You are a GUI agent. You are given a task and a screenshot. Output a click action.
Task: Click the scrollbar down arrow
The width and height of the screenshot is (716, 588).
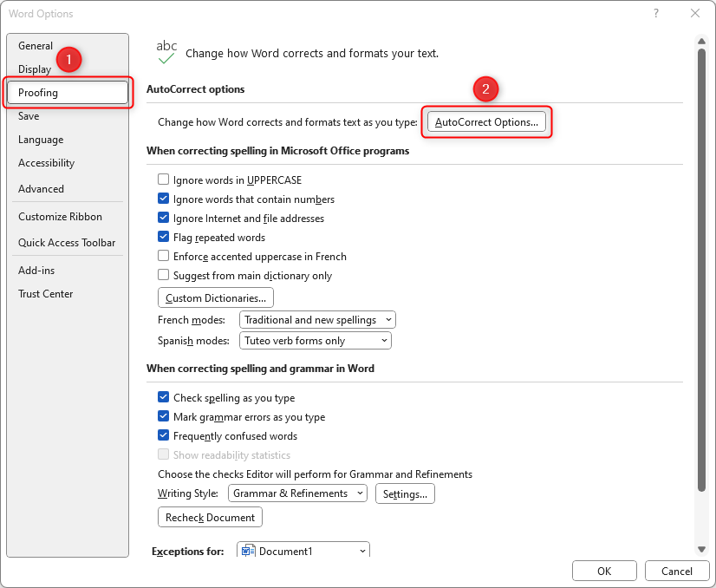click(x=701, y=547)
